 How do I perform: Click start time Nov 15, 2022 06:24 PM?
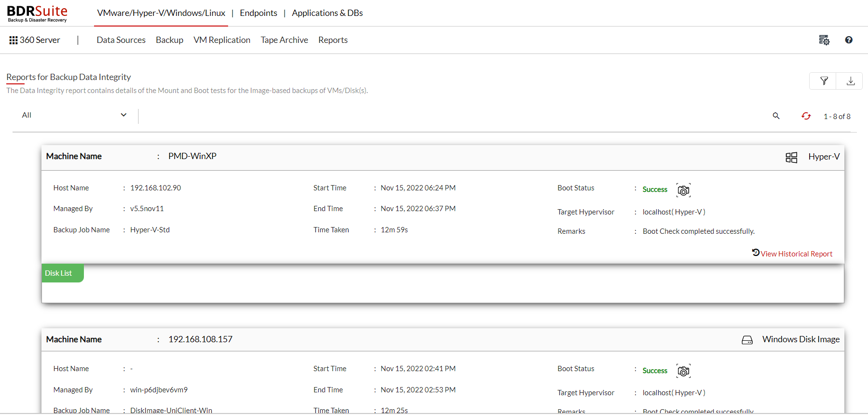(x=418, y=188)
